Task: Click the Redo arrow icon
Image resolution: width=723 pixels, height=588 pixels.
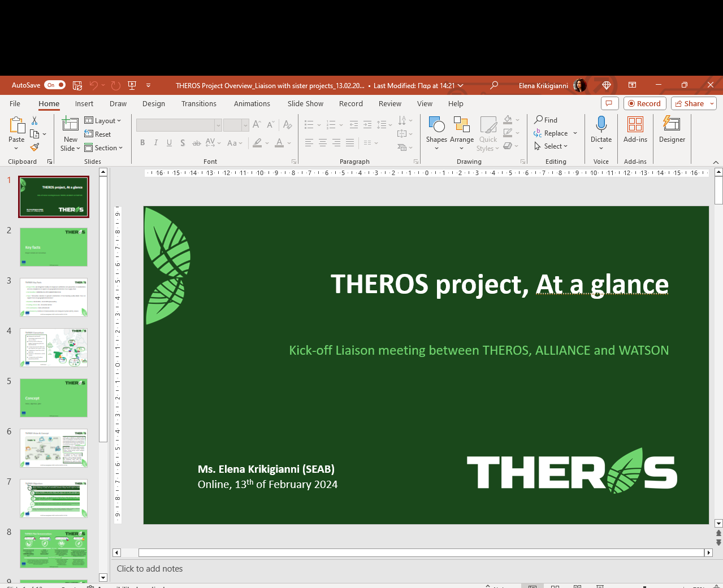Action: pyautogui.click(x=116, y=85)
